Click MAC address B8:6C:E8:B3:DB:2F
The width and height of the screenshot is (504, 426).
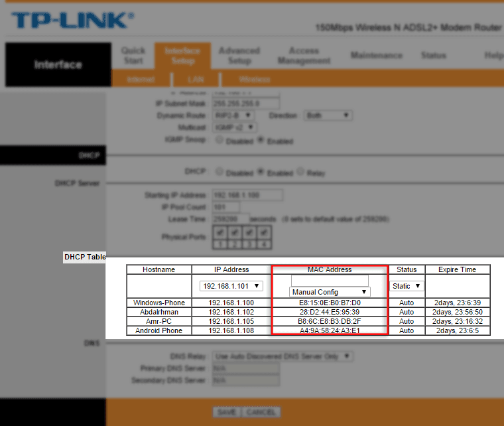pos(330,321)
